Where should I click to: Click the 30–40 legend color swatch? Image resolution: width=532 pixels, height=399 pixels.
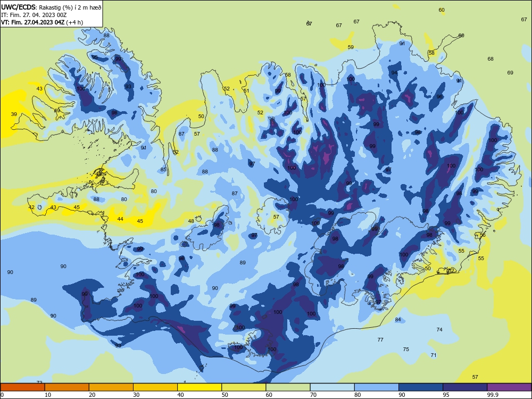click(155, 387)
